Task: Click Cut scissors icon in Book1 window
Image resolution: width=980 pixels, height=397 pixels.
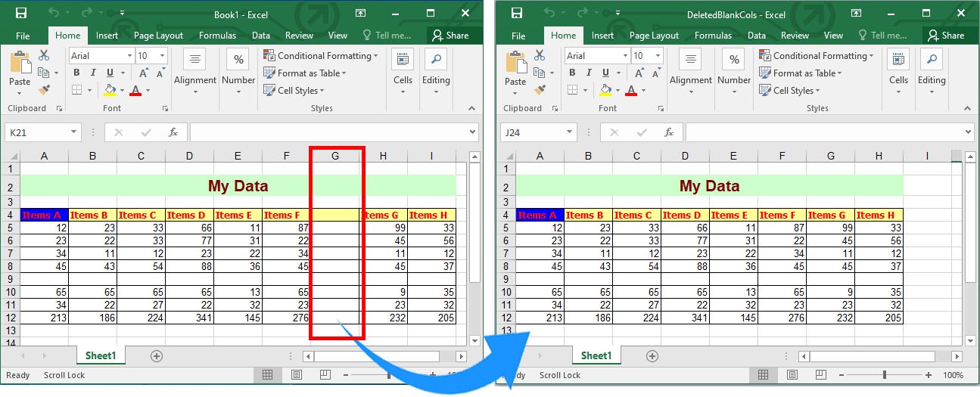Action: click(44, 55)
